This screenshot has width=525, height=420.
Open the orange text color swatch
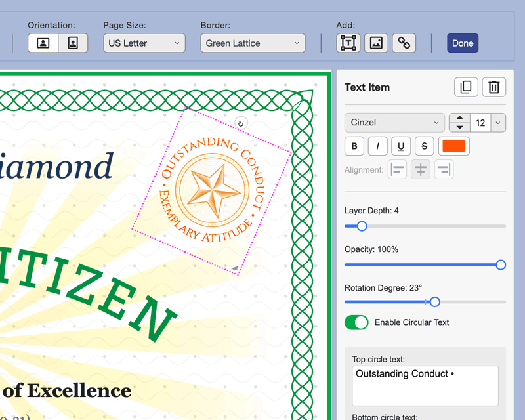tap(453, 146)
